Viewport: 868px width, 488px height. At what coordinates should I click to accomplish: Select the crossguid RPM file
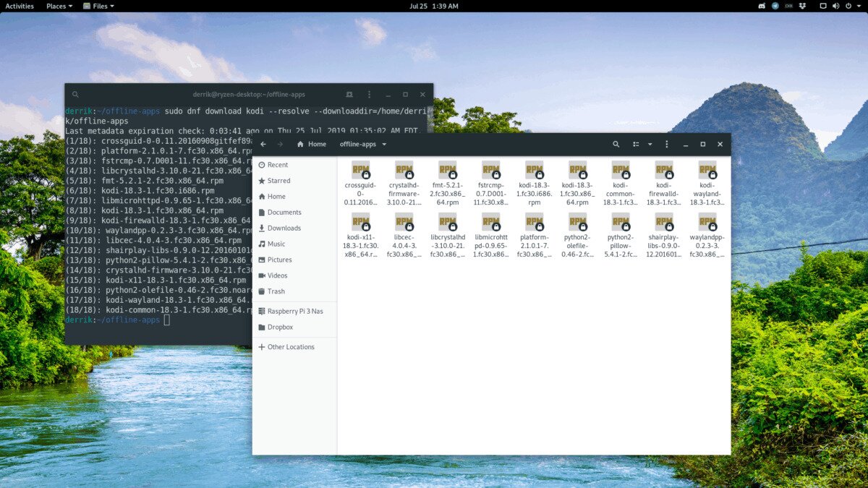tap(360, 171)
